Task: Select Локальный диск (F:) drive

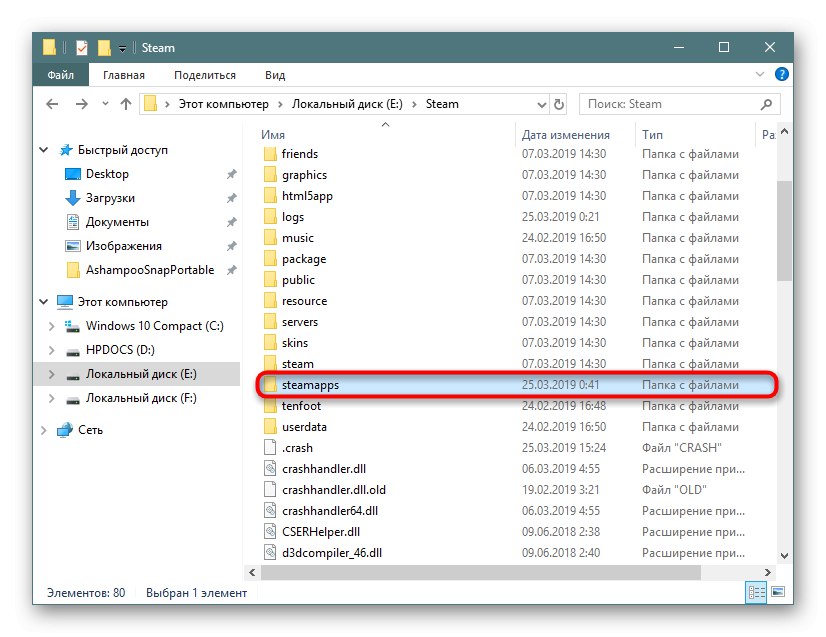Action: [x=141, y=398]
